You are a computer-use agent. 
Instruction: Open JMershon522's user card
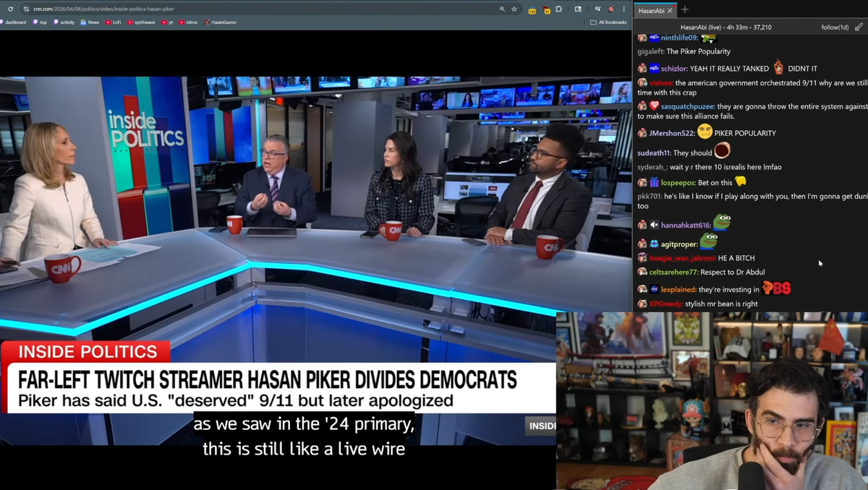(672, 133)
